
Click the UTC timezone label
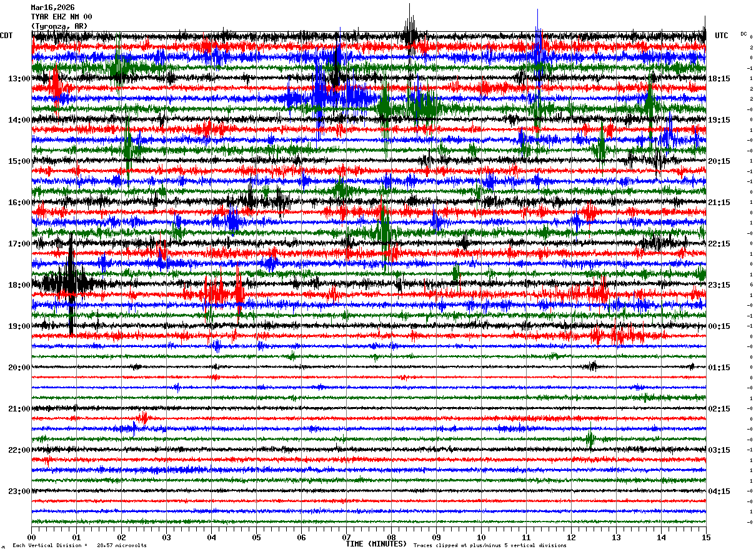[722, 36]
